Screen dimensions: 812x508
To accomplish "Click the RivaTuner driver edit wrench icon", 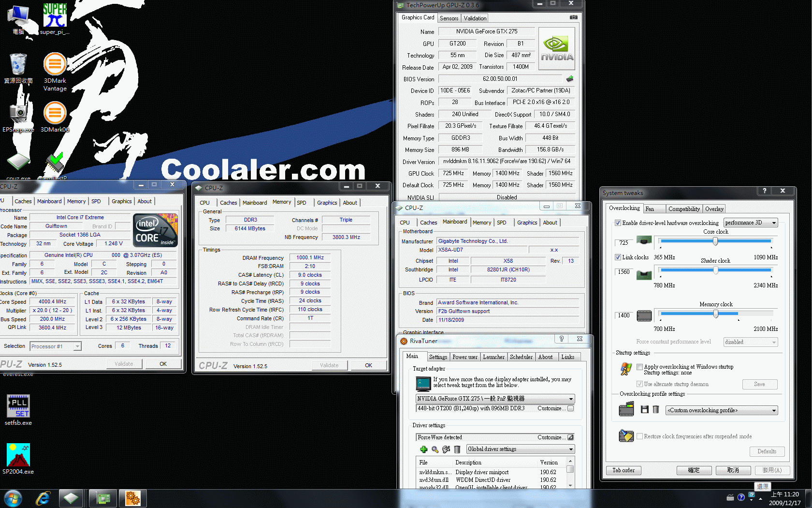I will (x=446, y=449).
